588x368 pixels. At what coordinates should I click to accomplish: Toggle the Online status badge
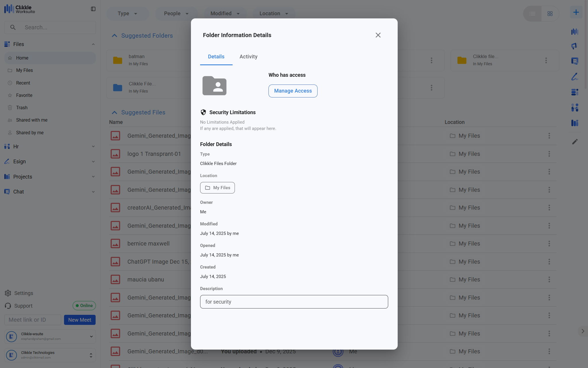tap(84, 305)
